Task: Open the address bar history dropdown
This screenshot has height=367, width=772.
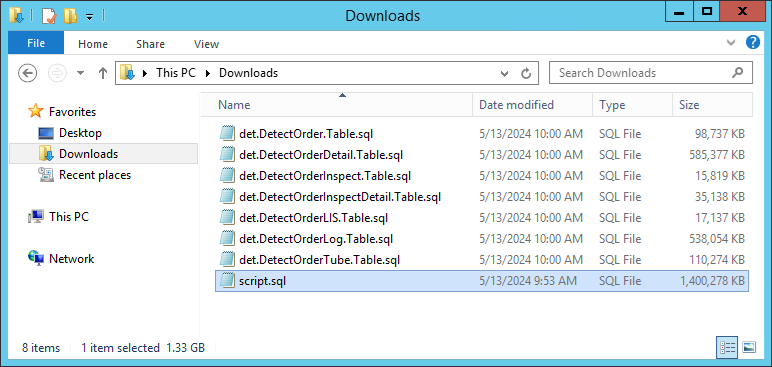Action: (505, 73)
